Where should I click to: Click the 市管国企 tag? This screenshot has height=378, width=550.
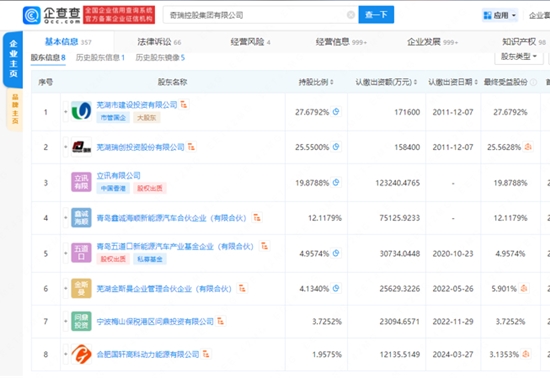[113, 118]
